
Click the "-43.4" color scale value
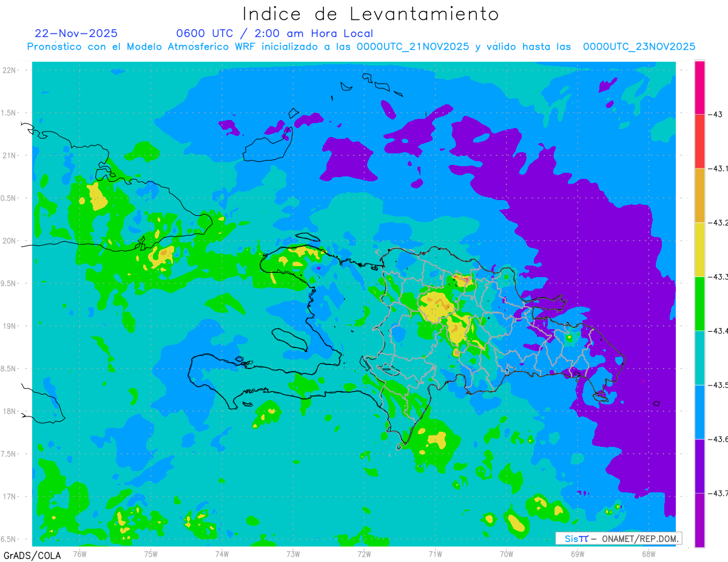click(718, 330)
